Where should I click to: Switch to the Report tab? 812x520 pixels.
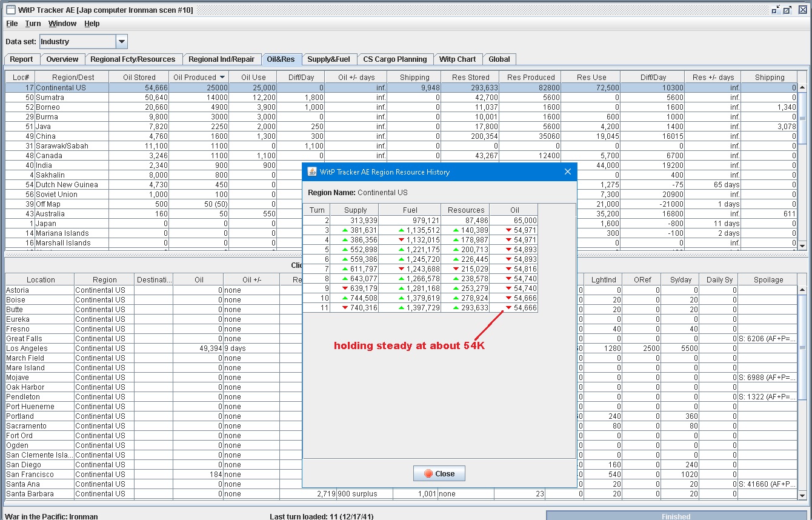click(22, 59)
